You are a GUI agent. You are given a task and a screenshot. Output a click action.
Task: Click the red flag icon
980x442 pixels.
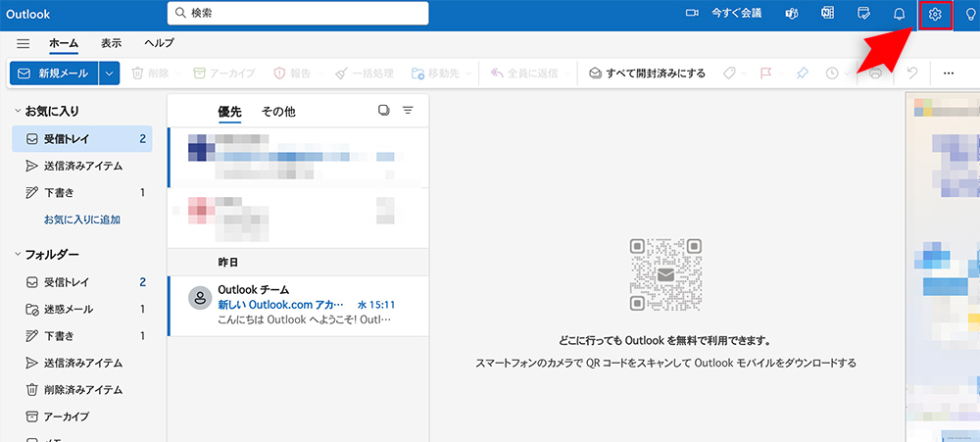pyautogui.click(x=765, y=74)
